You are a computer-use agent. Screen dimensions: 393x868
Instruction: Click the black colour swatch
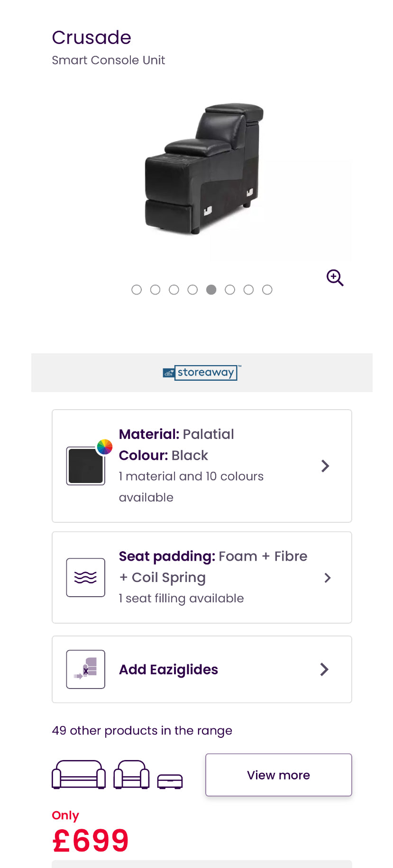click(x=86, y=466)
